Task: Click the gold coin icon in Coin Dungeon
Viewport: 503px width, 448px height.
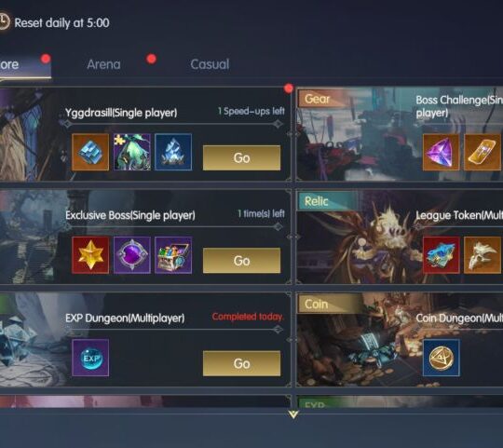Action: [442, 358]
